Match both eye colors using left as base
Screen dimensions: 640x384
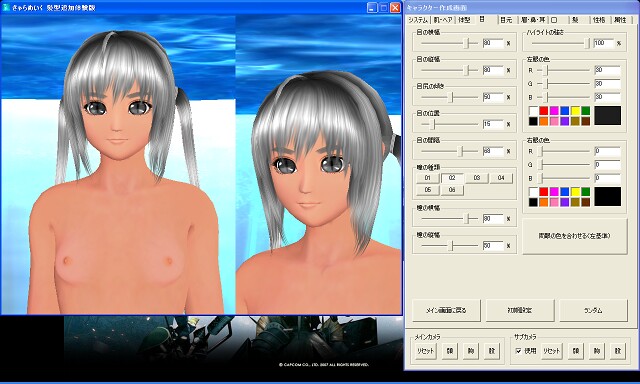click(x=575, y=236)
